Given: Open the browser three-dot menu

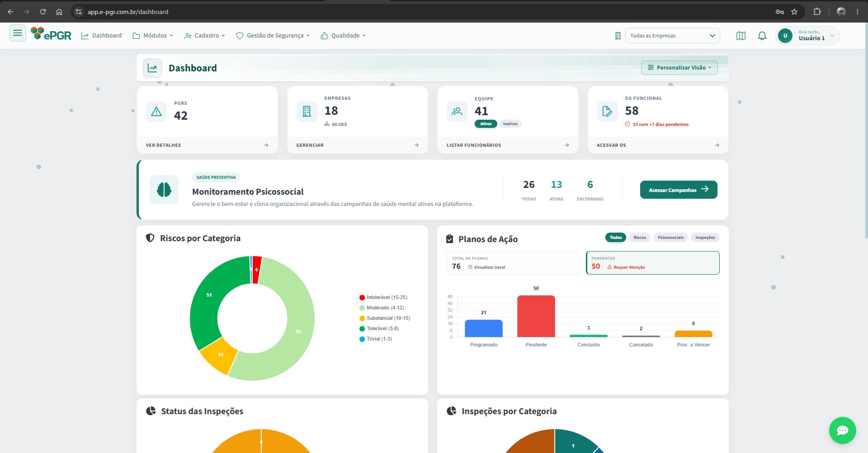Looking at the screenshot, I should click(858, 12).
